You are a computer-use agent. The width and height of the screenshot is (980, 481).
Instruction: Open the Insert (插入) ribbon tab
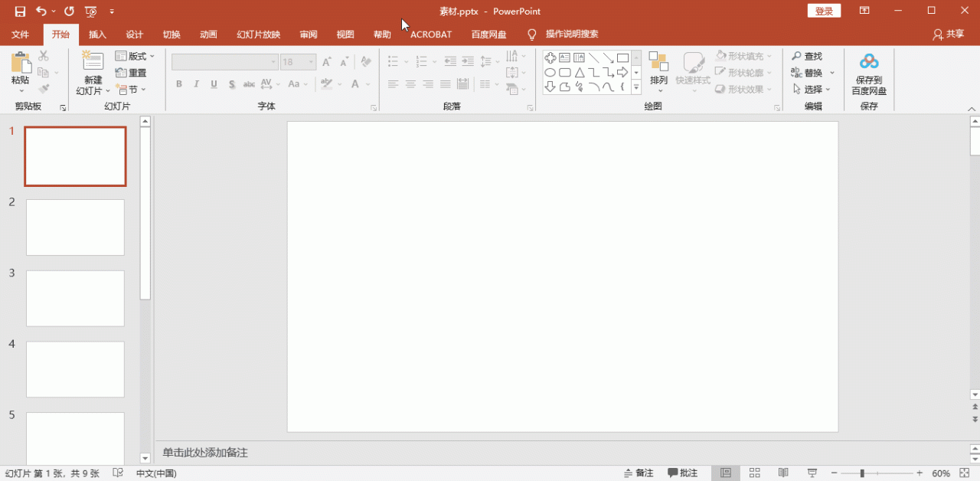[x=97, y=34]
